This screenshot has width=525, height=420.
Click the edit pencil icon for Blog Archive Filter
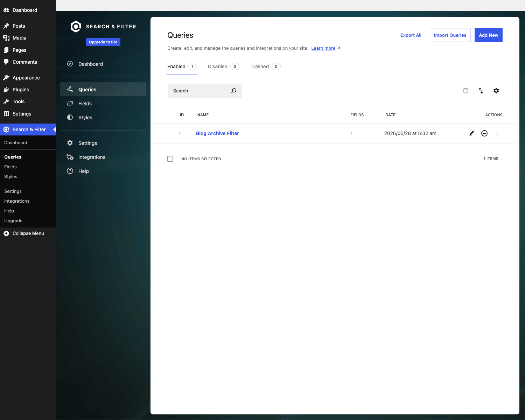tap(471, 133)
